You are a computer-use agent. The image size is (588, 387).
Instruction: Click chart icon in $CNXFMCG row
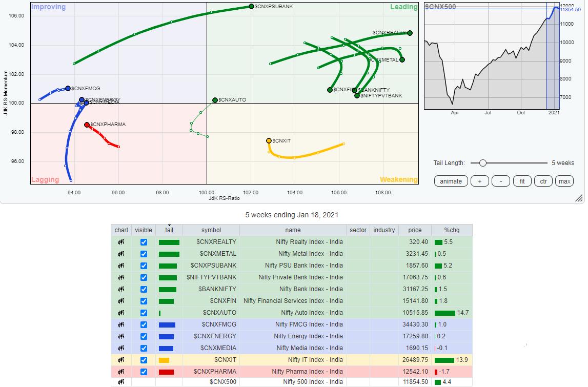click(x=121, y=324)
